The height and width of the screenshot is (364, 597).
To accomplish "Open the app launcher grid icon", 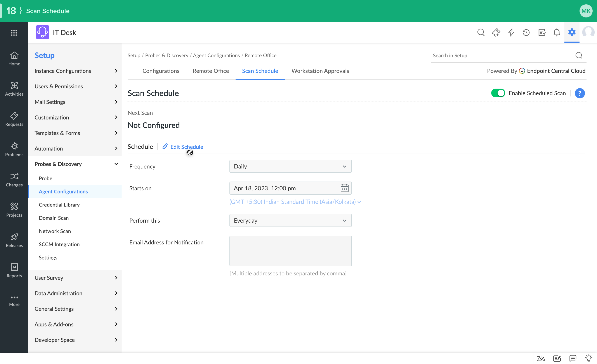I will (14, 33).
